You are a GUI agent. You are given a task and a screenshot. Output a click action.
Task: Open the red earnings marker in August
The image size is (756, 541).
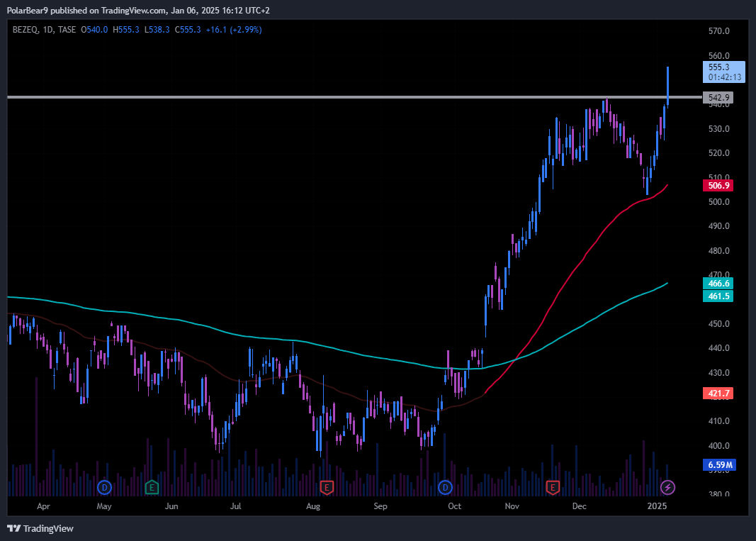(x=327, y=487)
